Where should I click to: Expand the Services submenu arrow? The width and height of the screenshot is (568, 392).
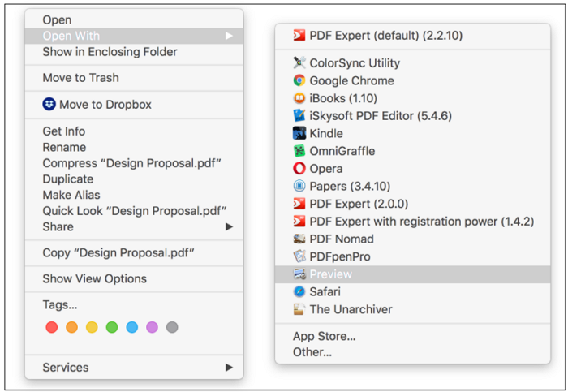(x=229, y=368)
